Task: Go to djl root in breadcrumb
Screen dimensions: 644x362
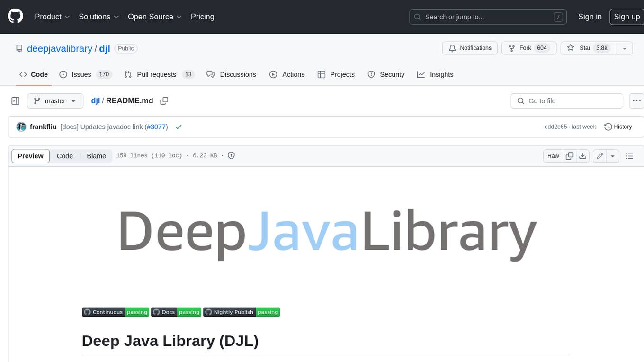Action: point(95,101)
